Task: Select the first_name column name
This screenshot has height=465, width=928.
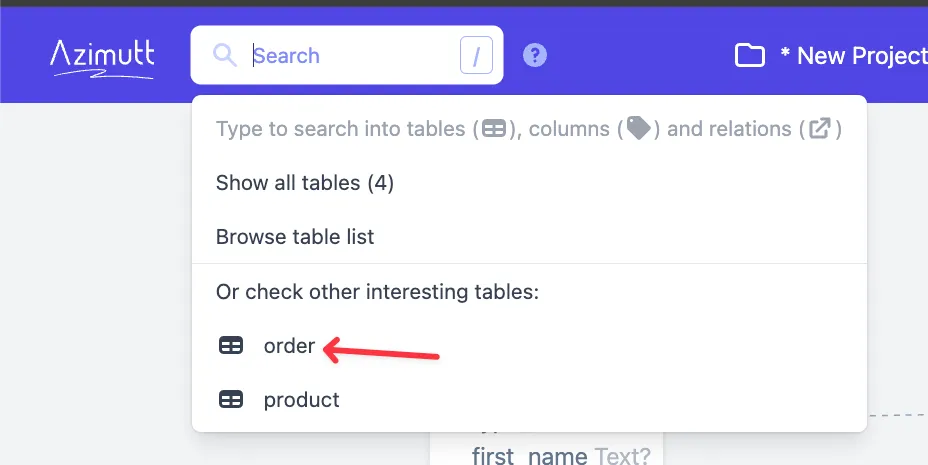Action: (529, 457)
